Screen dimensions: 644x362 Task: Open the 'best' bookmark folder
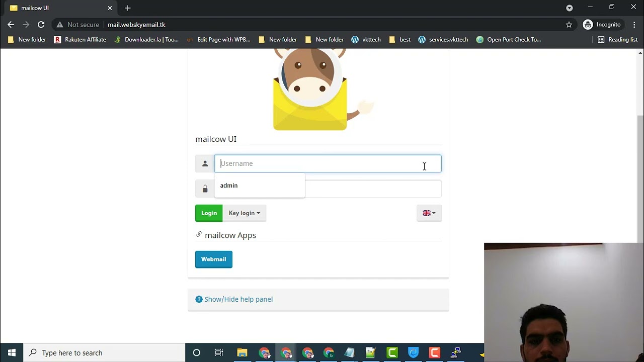(x=400, y=39)
